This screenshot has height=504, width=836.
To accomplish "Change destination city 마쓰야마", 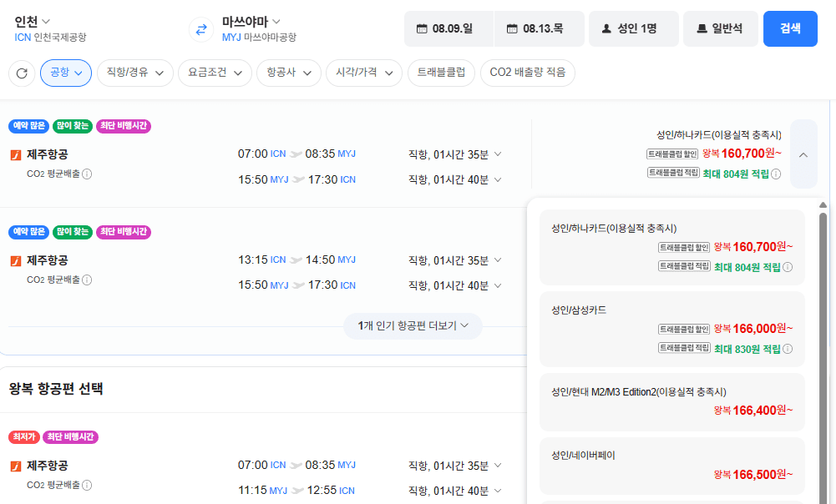I will click(251, 22).
